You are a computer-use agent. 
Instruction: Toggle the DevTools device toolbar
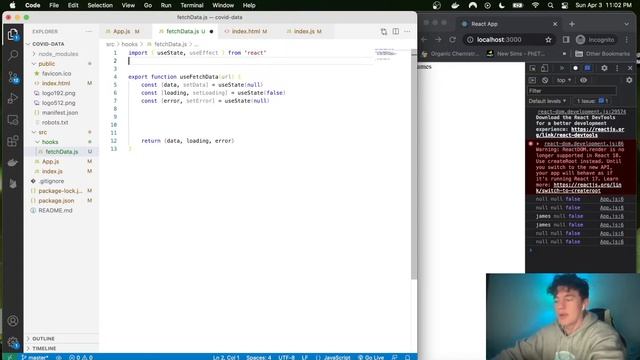coord(544,68)
